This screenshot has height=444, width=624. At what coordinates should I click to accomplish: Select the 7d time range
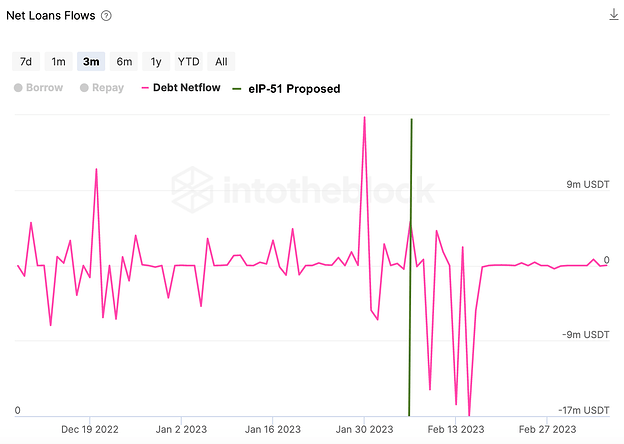(26, 61)
